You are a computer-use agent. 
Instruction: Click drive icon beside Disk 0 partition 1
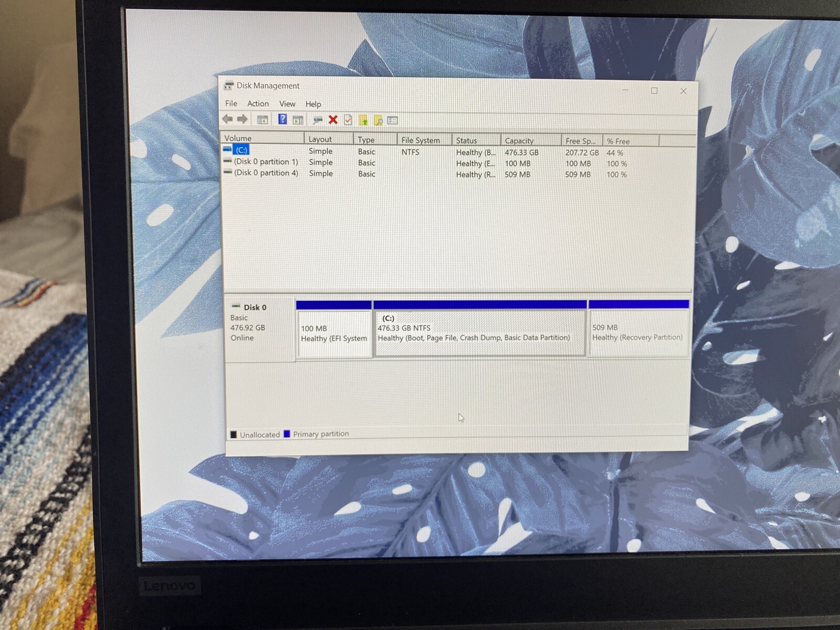(x=227, y=161)
